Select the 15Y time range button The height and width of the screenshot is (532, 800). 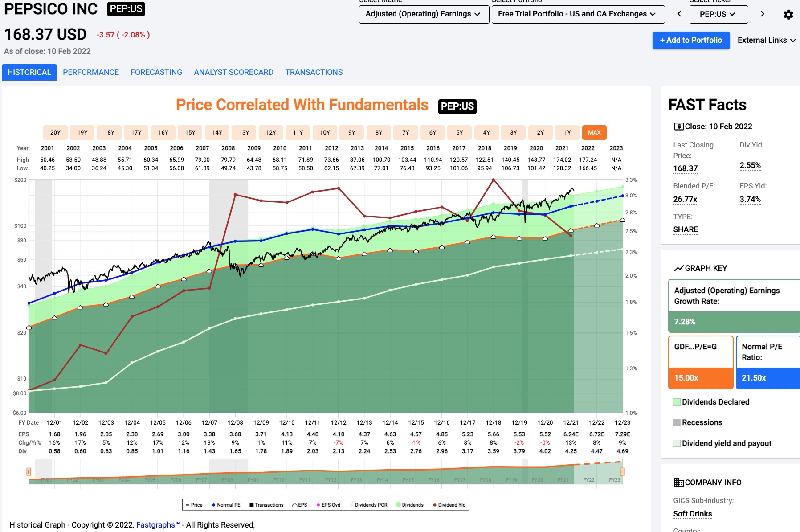coord(190,132)
